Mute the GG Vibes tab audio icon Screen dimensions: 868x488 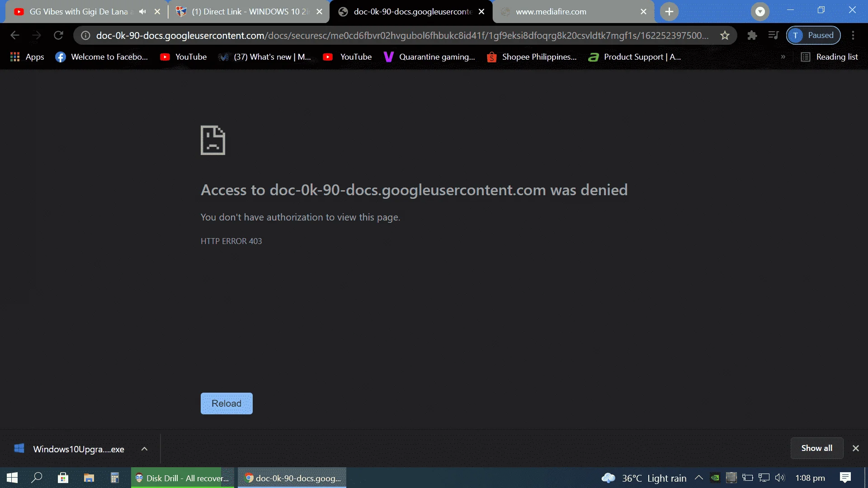pos(142,12)
